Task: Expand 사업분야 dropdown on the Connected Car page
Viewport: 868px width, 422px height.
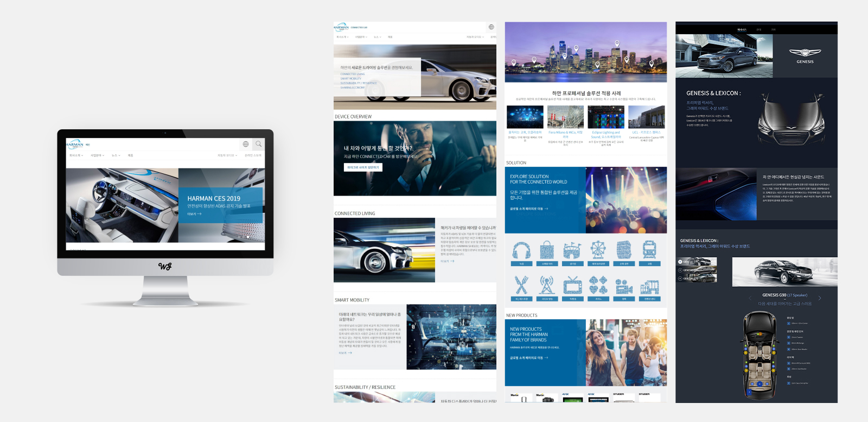Action: tap(361, 37)
